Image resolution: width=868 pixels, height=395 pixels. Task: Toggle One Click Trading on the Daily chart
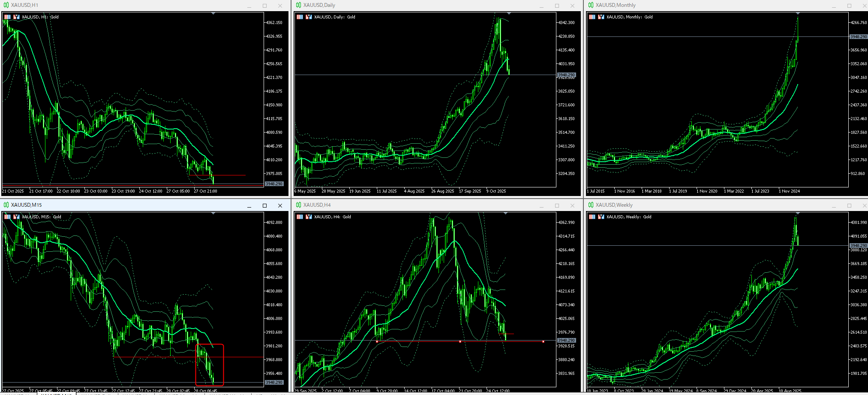pos(300,17)
